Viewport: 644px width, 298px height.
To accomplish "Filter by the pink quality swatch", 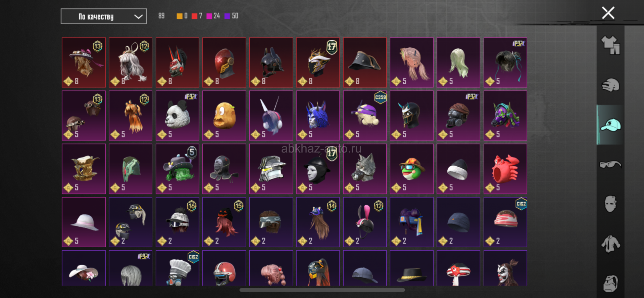I will tap(209, 16).
